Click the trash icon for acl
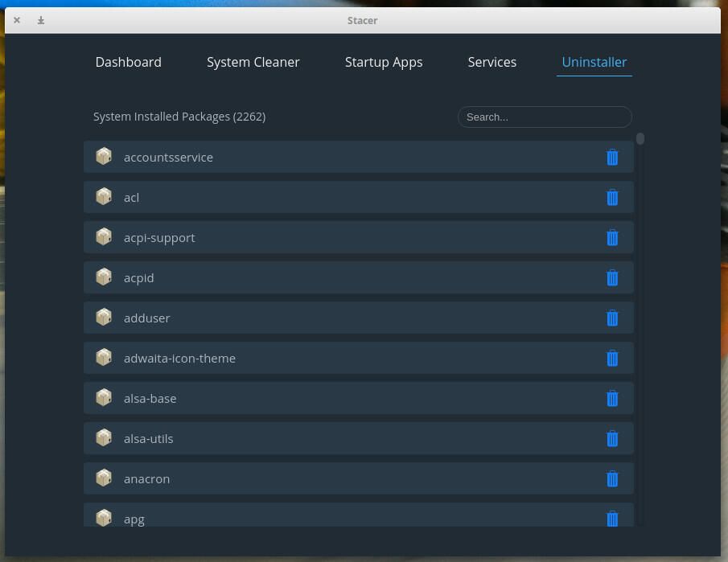Viewport: 728px width, 562px height. (x=612, y=197)
